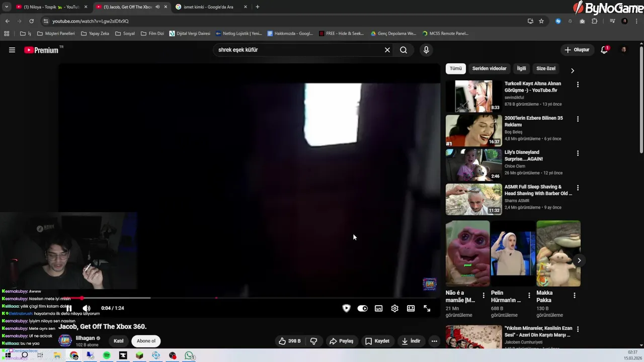Open Não é a mamãe short
The width and height of the screenshot is (644, 362).
pos(467,253)
